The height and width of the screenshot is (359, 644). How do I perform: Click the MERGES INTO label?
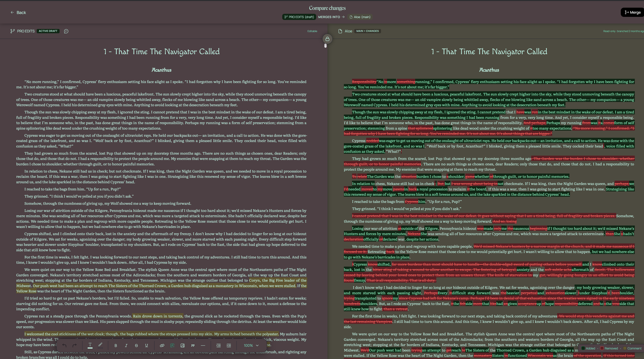click(329, 17)
